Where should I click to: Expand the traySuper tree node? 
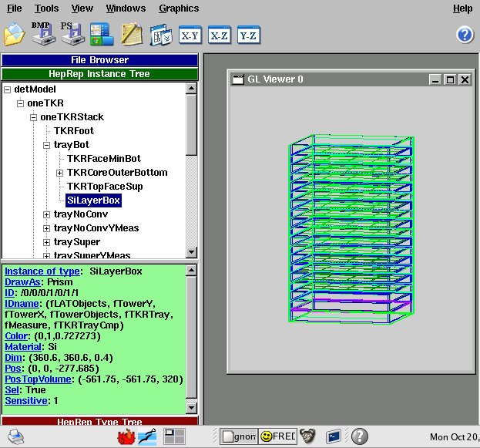[x=47, y=242]
